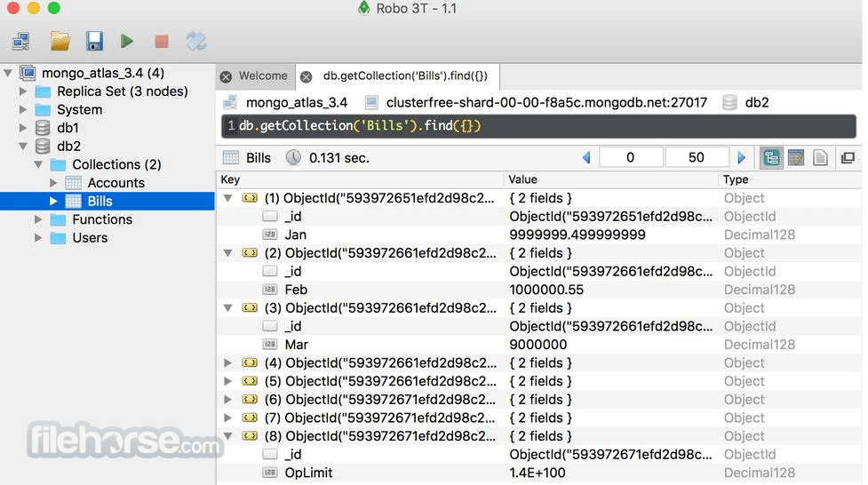This screenshot has height=485, width=868.
Task: Click the rotate output toolbar icon
Action: pos(196,41)
